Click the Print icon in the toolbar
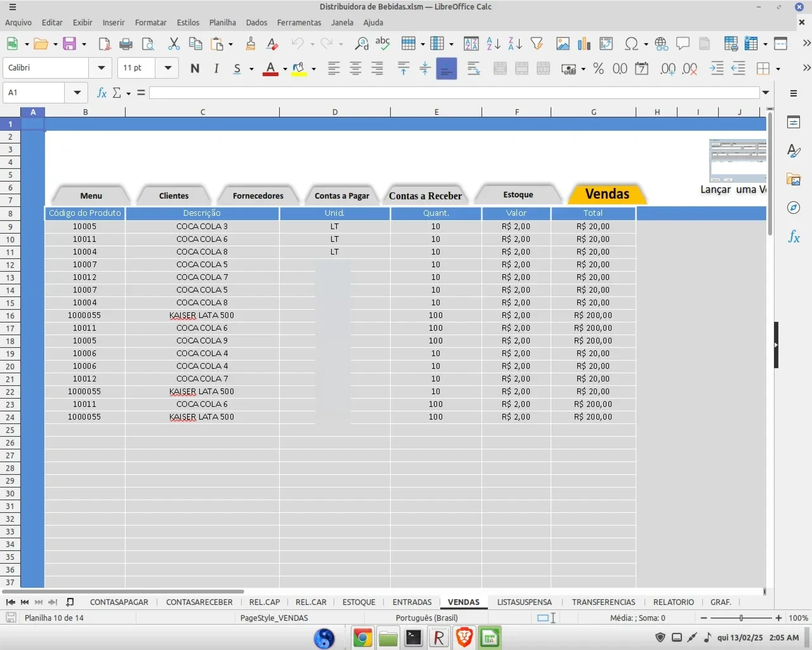 (x=126, y=44)
